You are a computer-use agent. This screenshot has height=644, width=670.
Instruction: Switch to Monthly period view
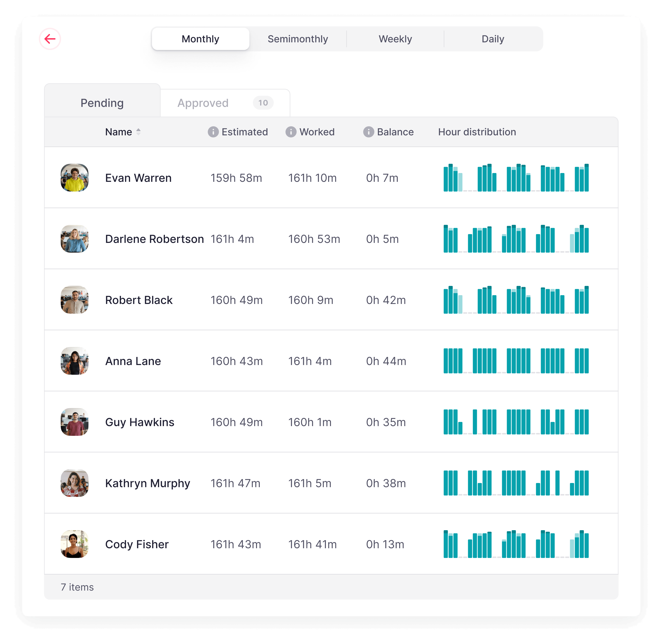(200, 39)
